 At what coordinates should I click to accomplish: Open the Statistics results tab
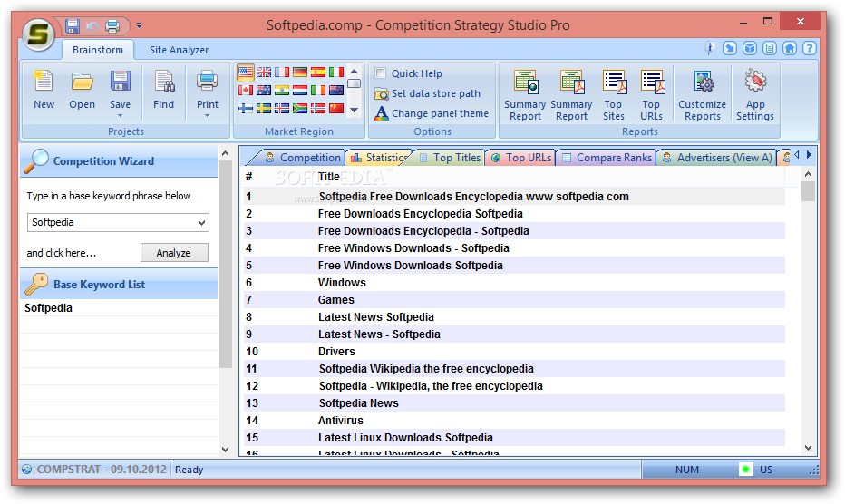[x=380, y=158]
